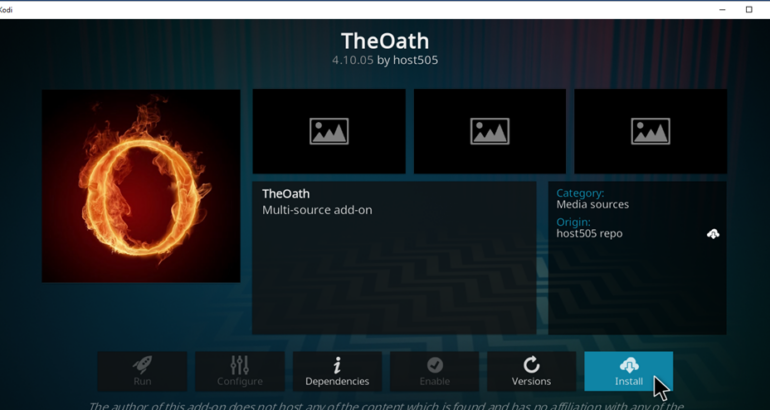The width and height of the screenshot is (770, 410).
Task: Click the version text 4.10.05 by host505
Action: [x=385, y=60]
